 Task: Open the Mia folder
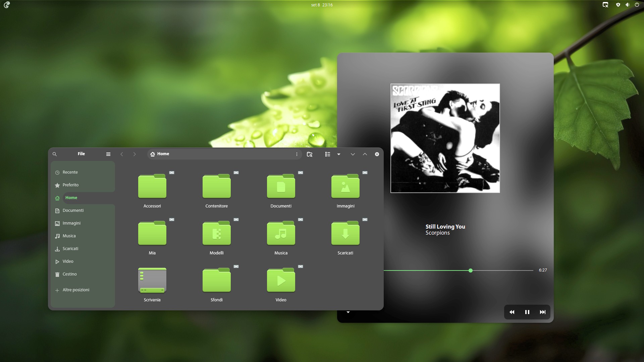(152, 233)
